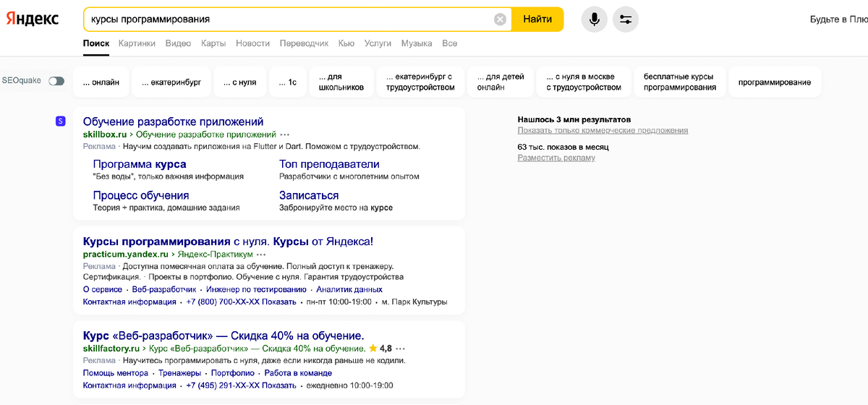Toggle the SEOquake switch
This screenshot has height=405, width=868.
coord(56,81)
